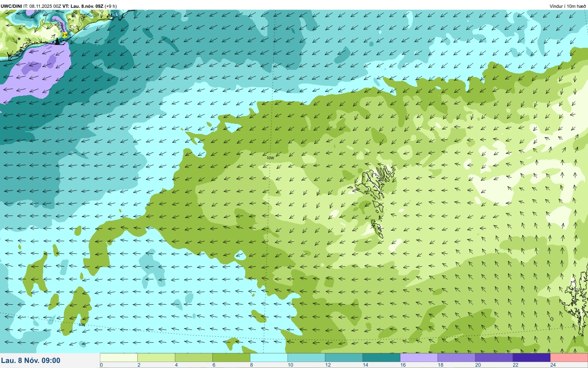Image resolution: width=588 pixels, height=368 pixels.
Task: Click the 20–22 m/s violet legend swatch
Action: point(494,357)
